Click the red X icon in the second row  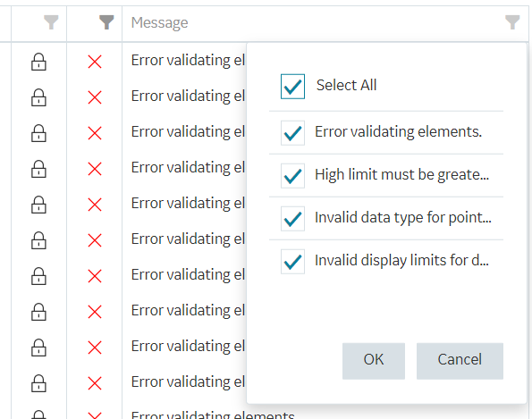[x=95, y=97]
